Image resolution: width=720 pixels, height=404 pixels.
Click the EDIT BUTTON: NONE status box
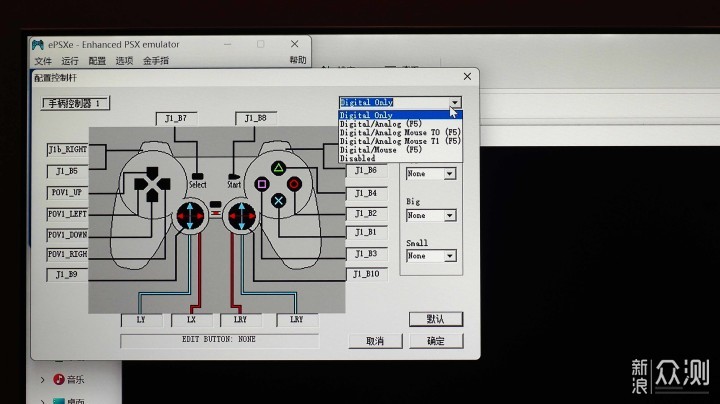click(x=219, y=340)
